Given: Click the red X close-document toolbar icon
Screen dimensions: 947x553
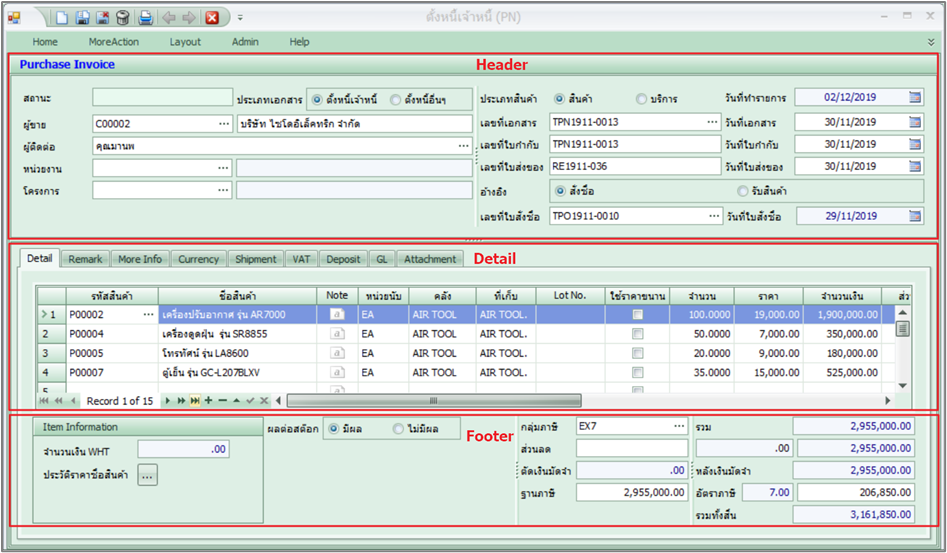Looking at the screenshot, I should pos(212,17).
